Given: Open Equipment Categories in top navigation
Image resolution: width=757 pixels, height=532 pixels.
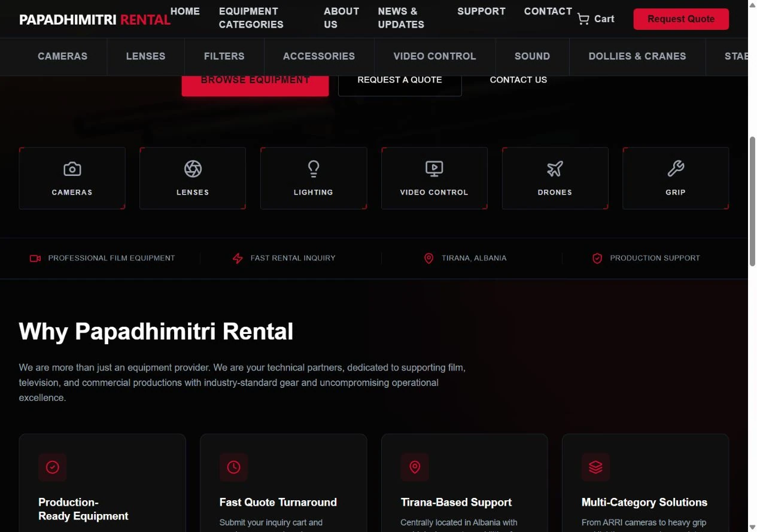Looking at the screenshot, I should pos(251,18).
